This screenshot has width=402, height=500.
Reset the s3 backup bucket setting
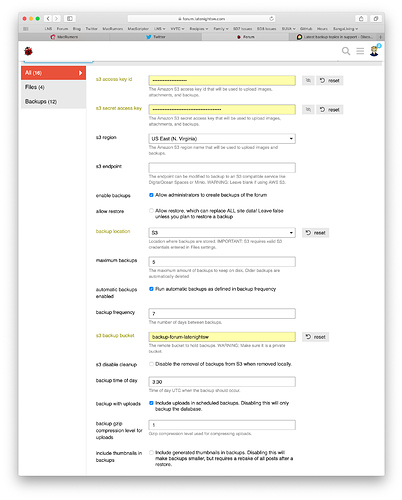pos(316,337)
